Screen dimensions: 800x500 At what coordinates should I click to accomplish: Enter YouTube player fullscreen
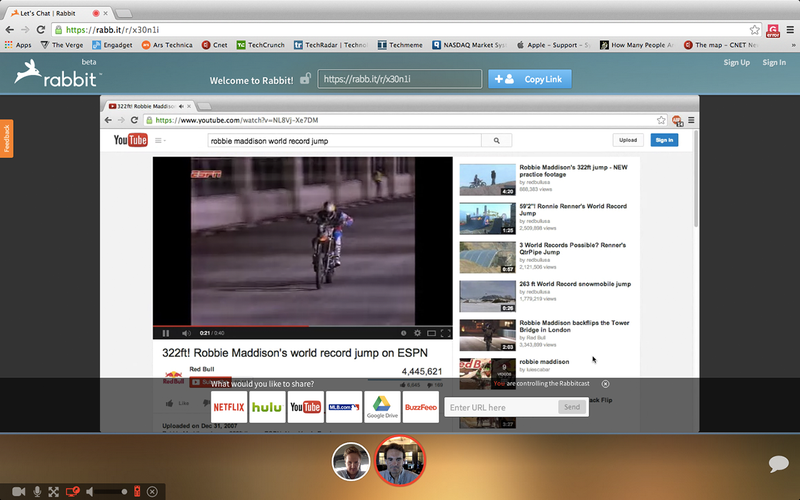coord(445,333)
